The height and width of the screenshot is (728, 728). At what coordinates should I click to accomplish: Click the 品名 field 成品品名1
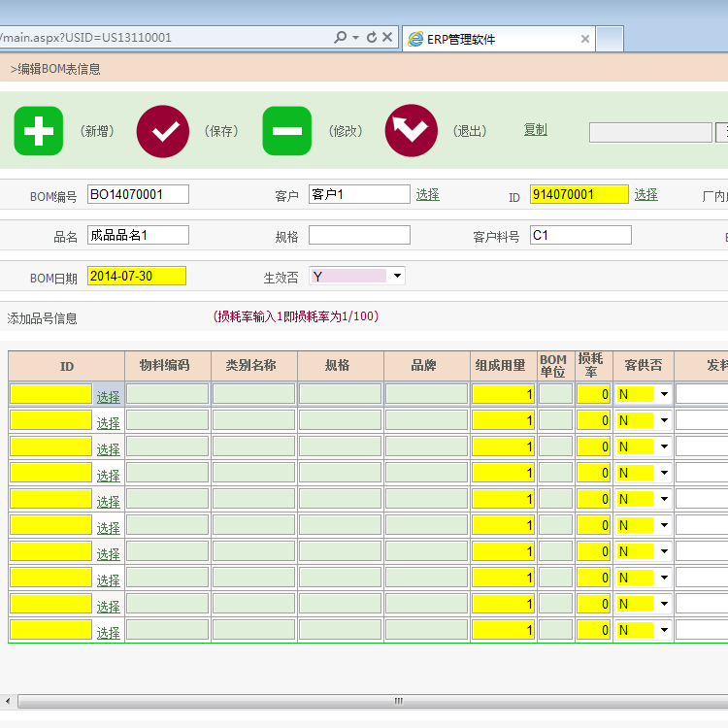coord(139,235)
